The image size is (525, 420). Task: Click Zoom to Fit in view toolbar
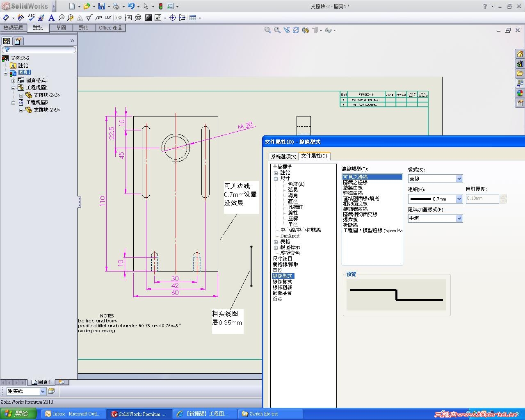[268, 30]
